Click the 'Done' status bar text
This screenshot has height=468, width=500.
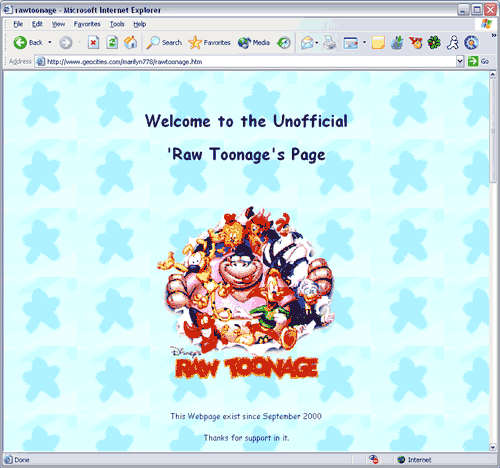(22, 460)
